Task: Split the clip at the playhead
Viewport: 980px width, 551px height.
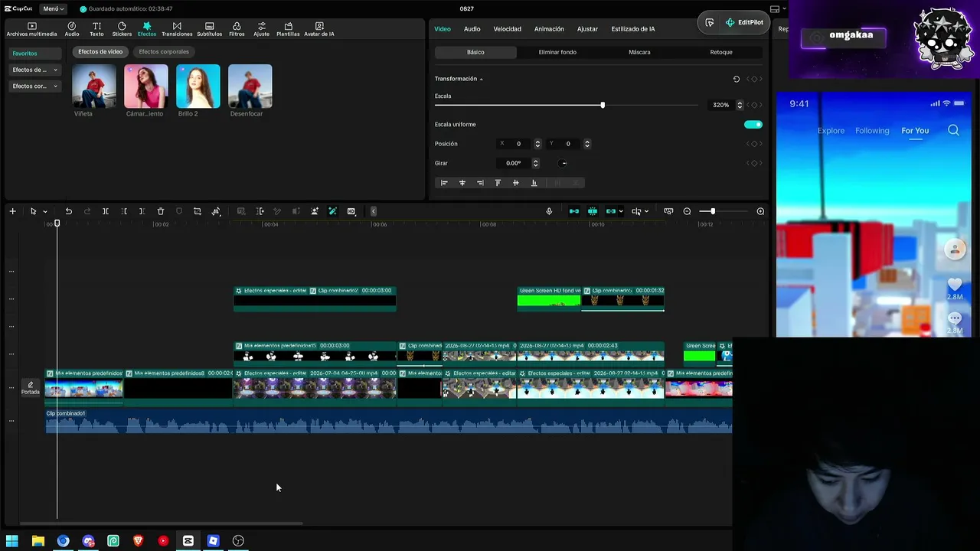Action: pos(106,211)
